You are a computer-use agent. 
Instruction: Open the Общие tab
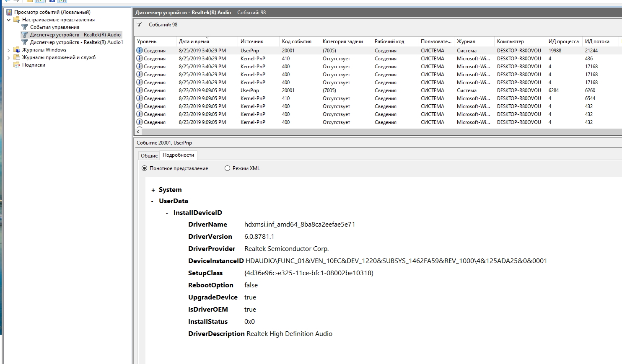pyautogui.click(x=149, y=155)
